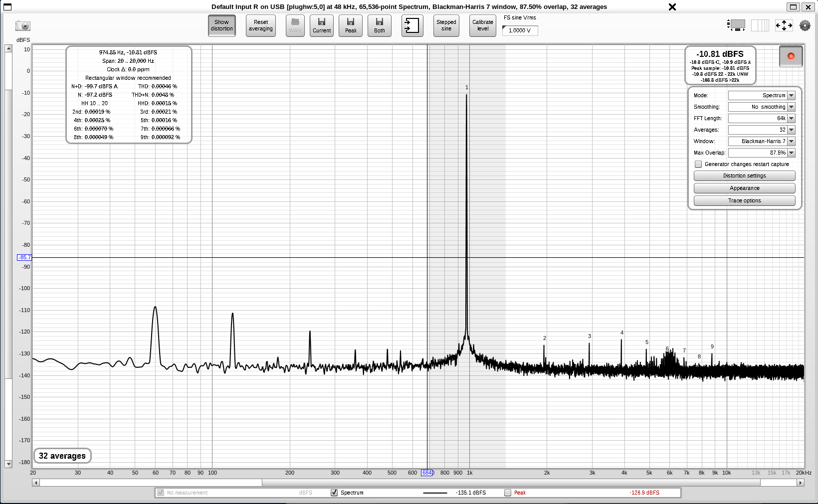This screenshot has height=504, width=818.
Task: Click Reset averaging button
Action: (261, 25)
